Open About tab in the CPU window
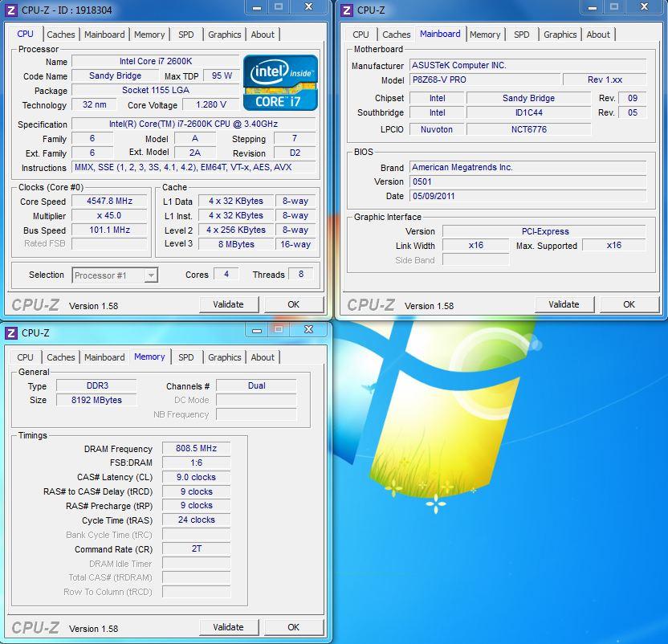Viewport: 668px width, 644px height. (x=263, y=35)
